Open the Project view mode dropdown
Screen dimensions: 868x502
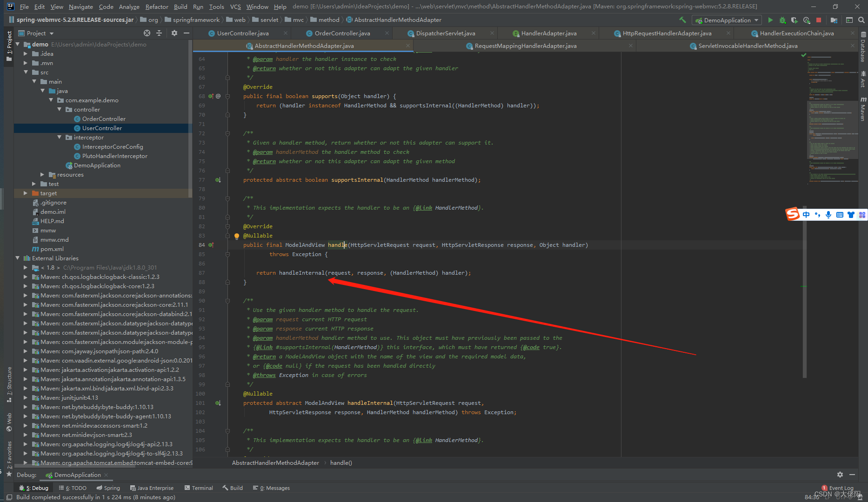[x=36, y=33]
